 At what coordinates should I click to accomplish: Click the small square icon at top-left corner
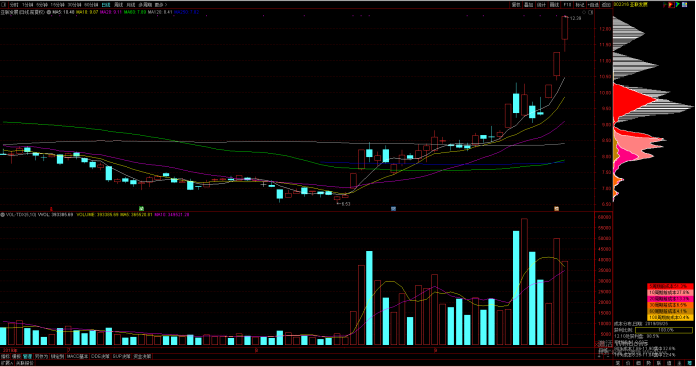click(3, 5)
